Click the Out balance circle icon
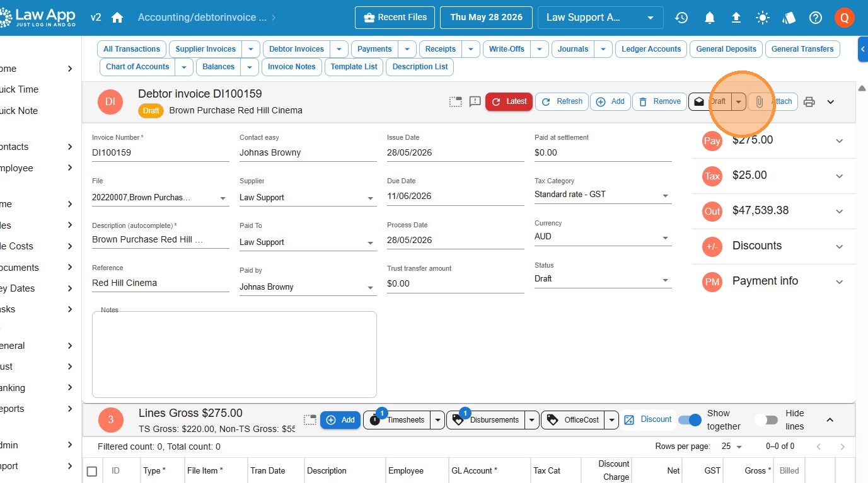Viewport: 868px width, 483px height. (712, 211)
